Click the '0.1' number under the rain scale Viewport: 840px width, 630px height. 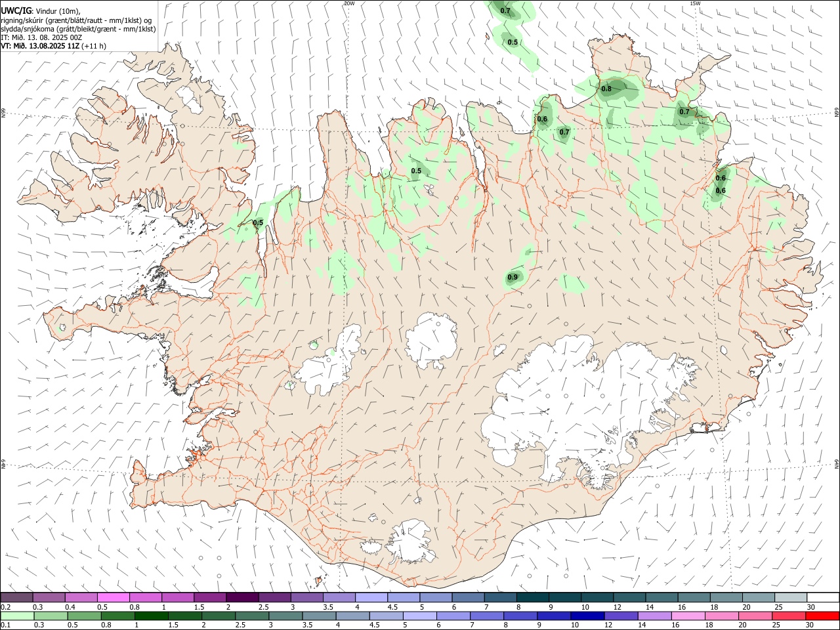tap(6, 625)
